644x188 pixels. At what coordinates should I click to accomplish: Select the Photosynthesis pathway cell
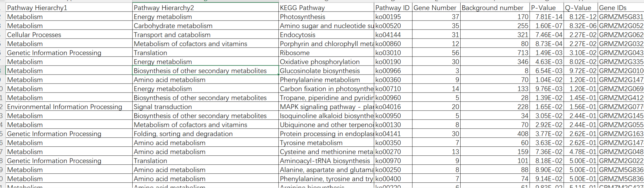click(x=326, y=17)
